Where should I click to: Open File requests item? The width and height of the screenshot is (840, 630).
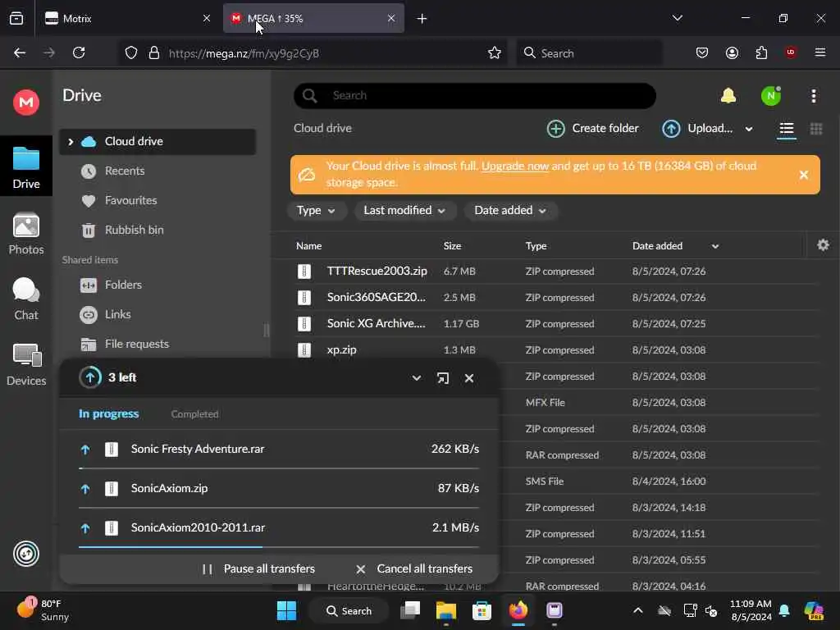pos(137,344)
